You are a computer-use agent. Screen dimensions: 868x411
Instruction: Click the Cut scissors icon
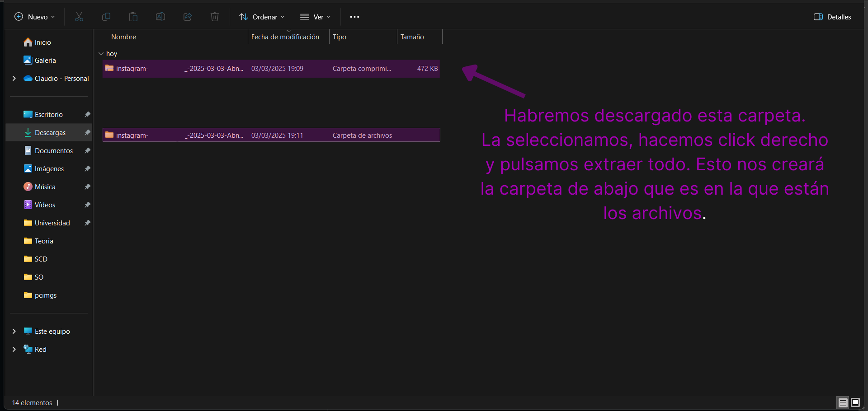click(x=79, y=17)
